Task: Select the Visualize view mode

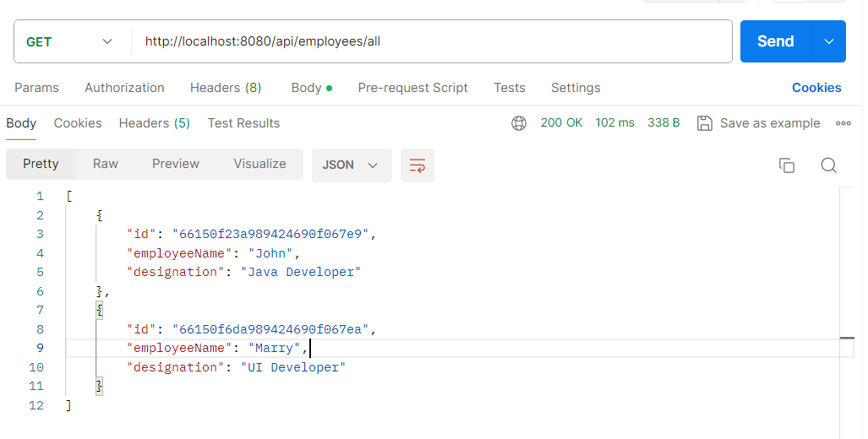Action: click(x=259, y=164)
